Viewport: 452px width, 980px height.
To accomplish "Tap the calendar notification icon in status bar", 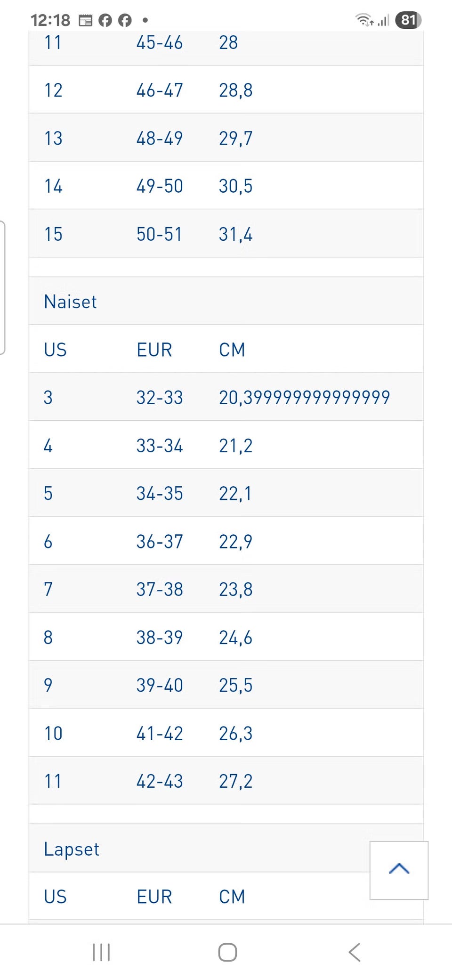I will (85, 20).
